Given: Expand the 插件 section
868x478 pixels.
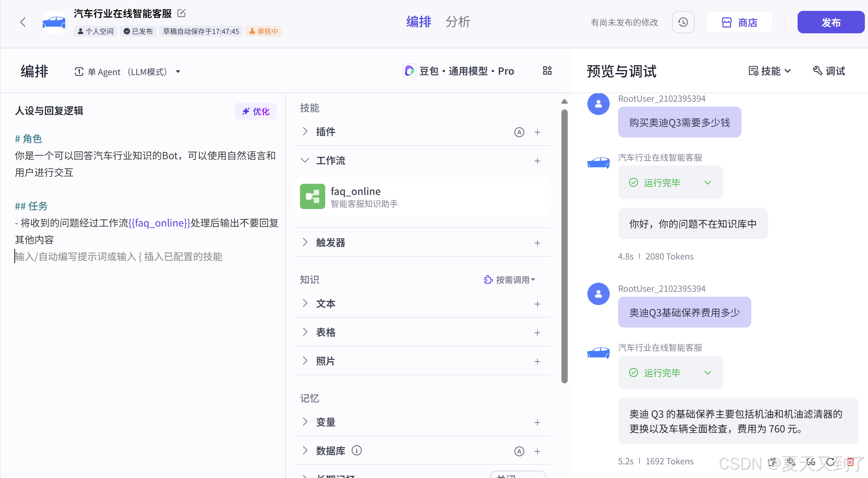Looking at the screenshot, I should coord(305,132).
